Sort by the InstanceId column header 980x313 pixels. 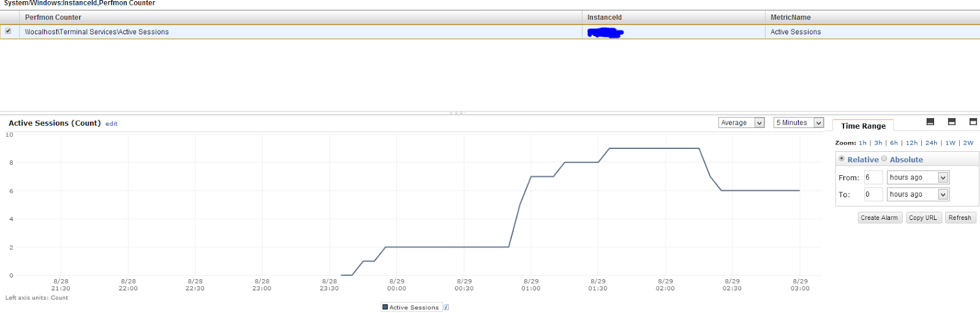point(674,17)
